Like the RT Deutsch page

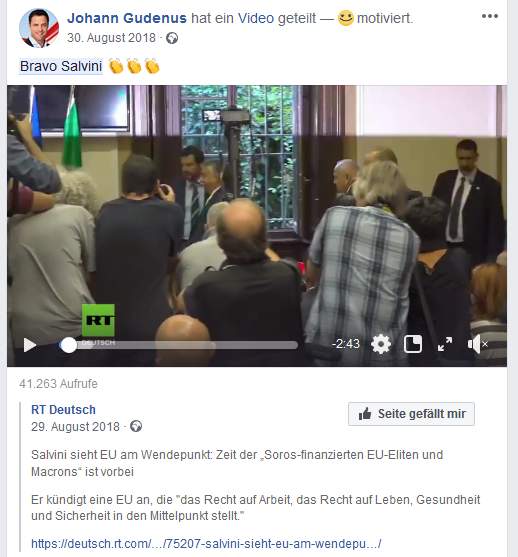(x=411, y=414)
